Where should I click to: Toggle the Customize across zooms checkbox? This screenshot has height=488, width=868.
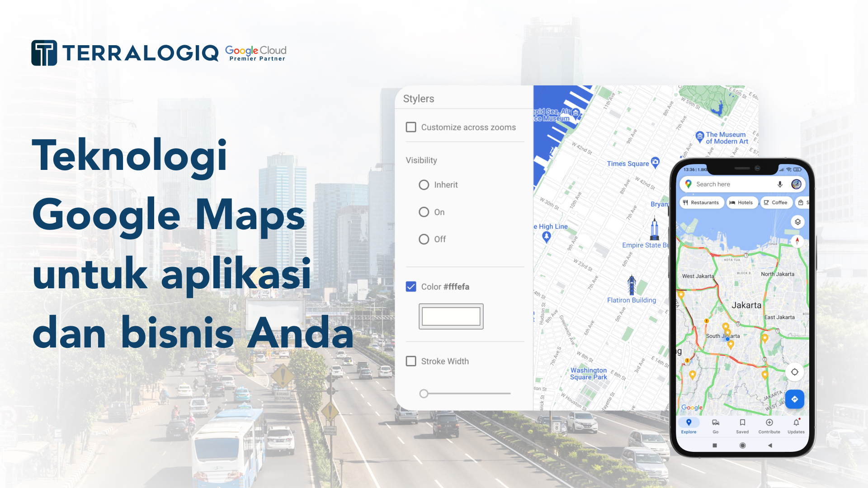point(411,127)
